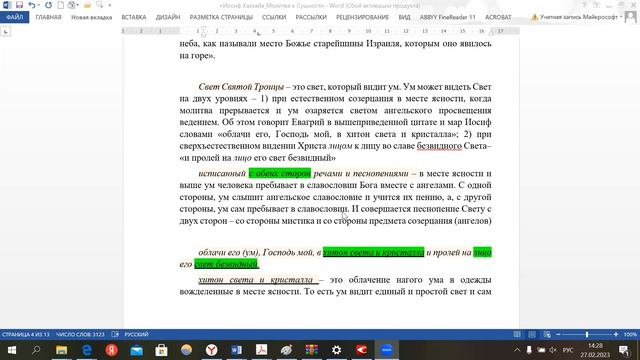Open zoom dialog via 100% label
The height and width of the screenshot is (360, 640).
point(630,334)
